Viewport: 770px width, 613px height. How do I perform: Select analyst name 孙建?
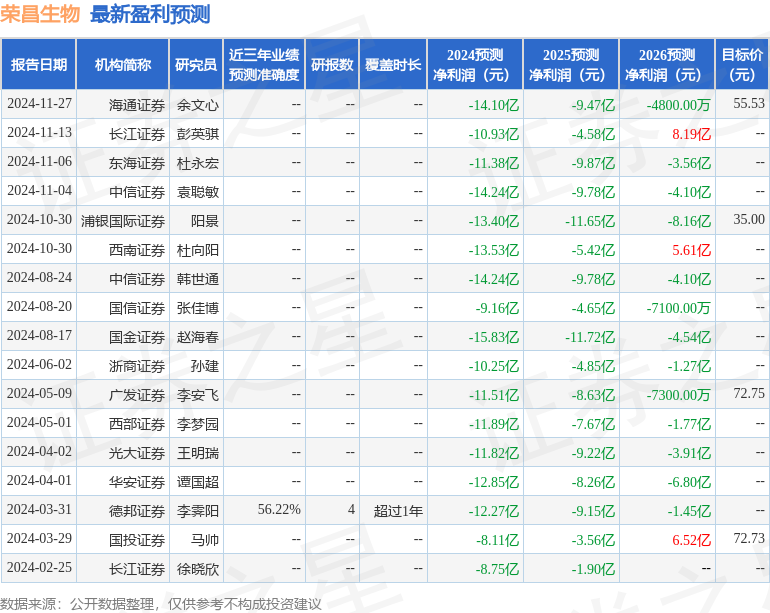[x=205, y=365]
